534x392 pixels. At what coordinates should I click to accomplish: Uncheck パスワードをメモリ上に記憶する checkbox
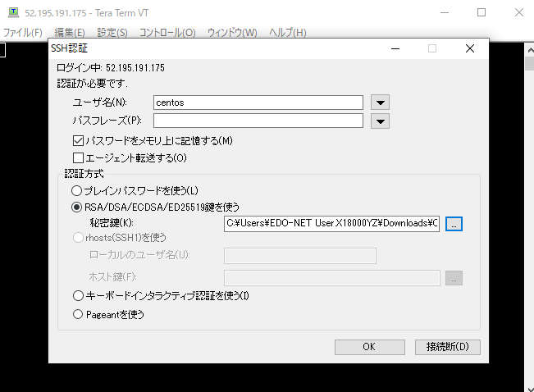pyautogui.click(x=78, y=141)
